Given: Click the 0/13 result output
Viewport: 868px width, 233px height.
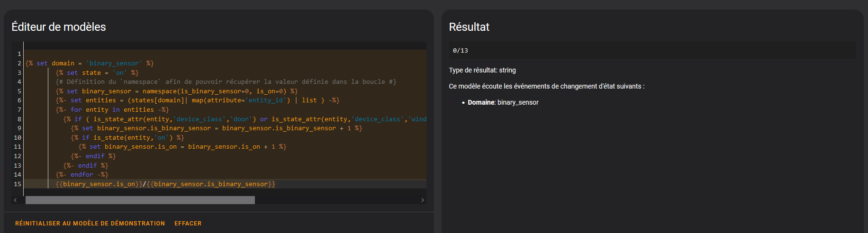Looking at the screenshot, I should [x=461, y=51].
